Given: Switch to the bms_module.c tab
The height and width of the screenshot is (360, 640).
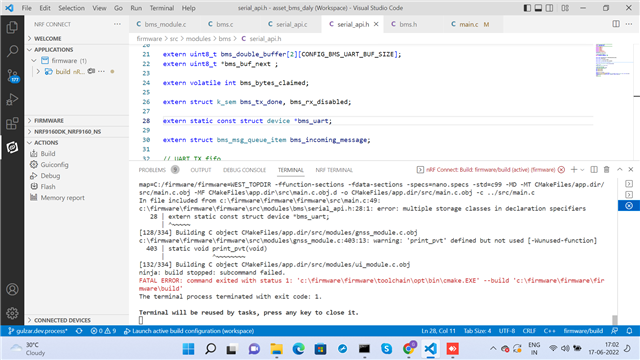Looking at the screenshot, I should click(x=161, y=24).
